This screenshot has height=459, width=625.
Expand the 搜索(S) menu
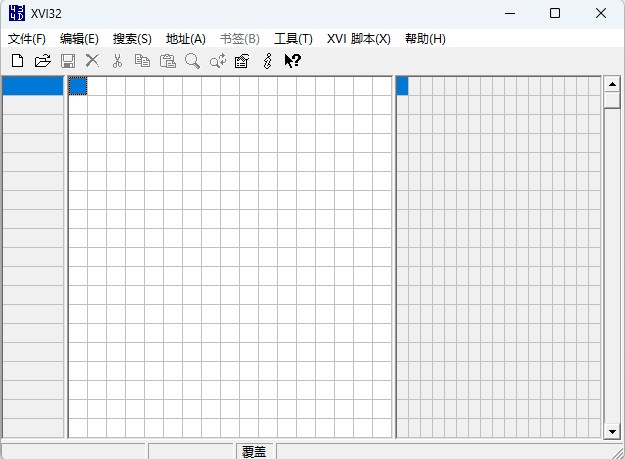(x=132, y=38)
